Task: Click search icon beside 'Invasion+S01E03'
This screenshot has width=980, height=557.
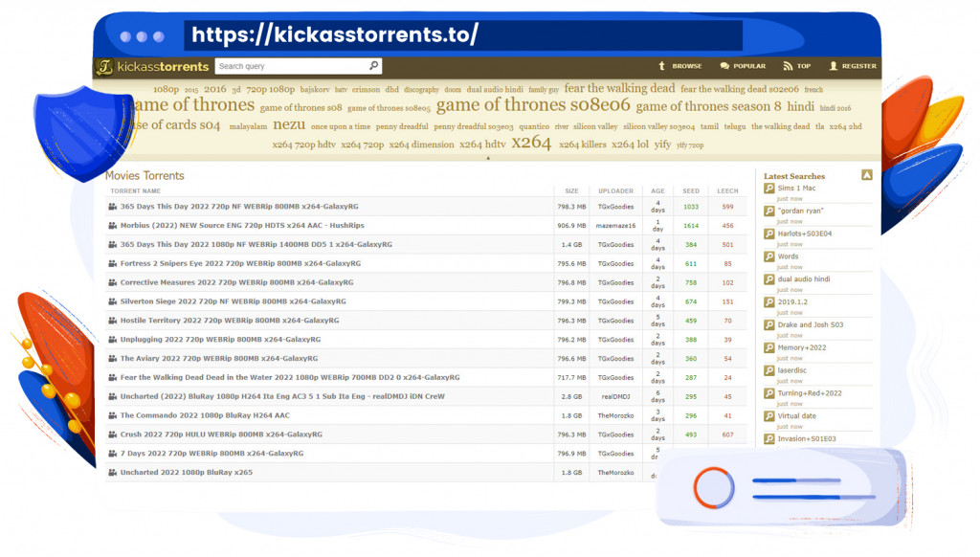Action: (769, 439)
